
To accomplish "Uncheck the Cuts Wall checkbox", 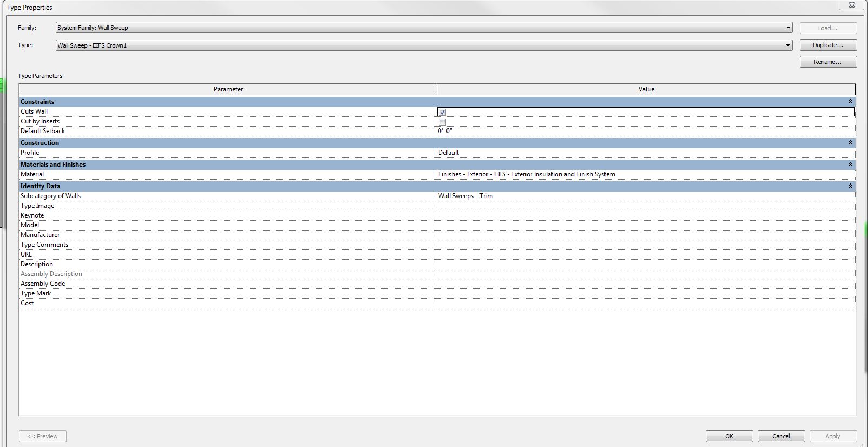I will [442, 112].
